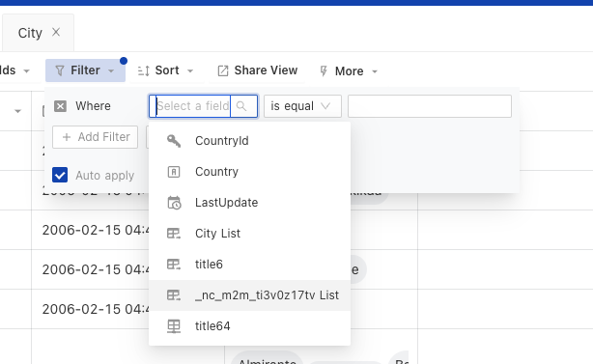
Task: Click the table icon beside City List
Action: pos(174,234)
